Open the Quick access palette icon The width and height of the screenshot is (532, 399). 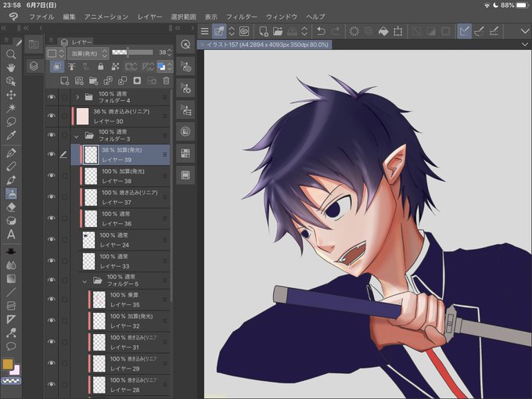pyautogui.click(x=185, y=45)
